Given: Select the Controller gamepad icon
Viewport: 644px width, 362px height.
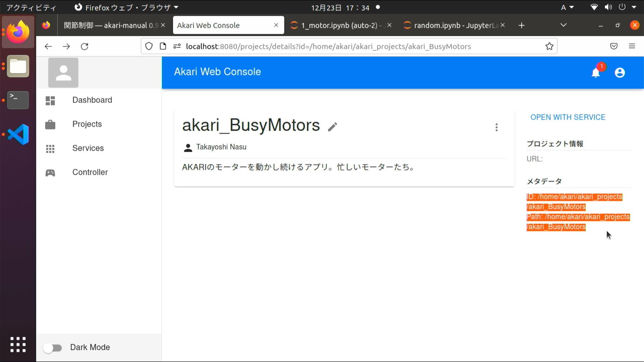Looking at the screenshot, I should tap(50, 172).
